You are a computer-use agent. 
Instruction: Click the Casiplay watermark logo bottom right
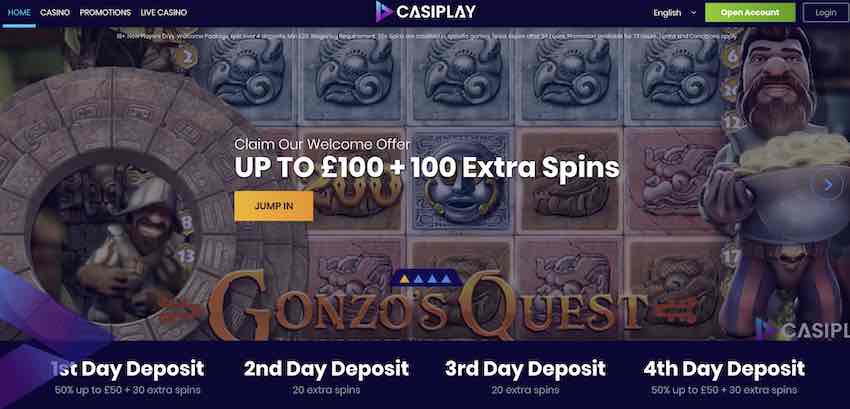802,330
